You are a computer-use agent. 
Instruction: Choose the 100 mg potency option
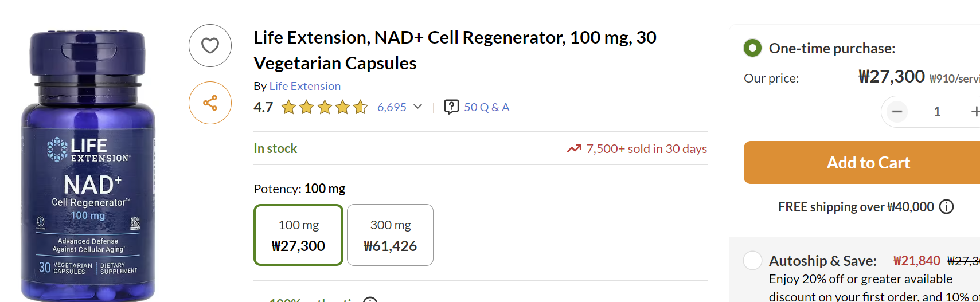(298, 235)
